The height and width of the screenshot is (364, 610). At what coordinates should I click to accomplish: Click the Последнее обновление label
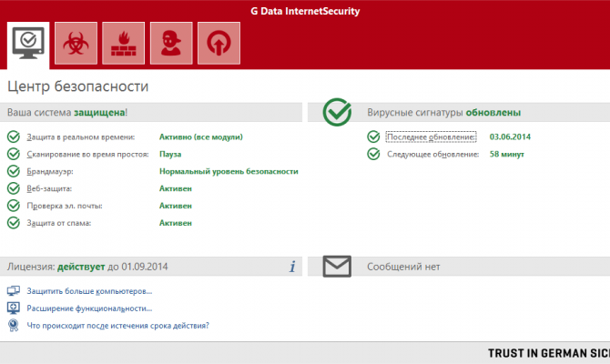click(431, 136)
